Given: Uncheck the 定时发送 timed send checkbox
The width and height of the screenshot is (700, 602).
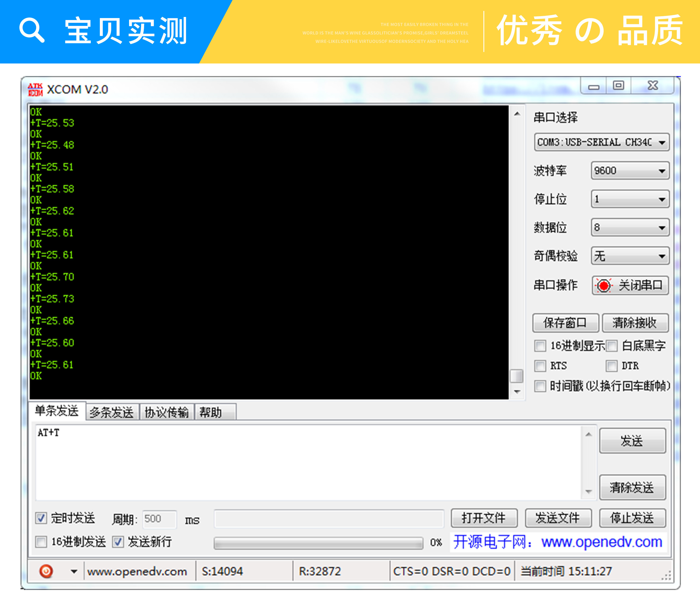Looking at the screenshot, I should 41,518.
